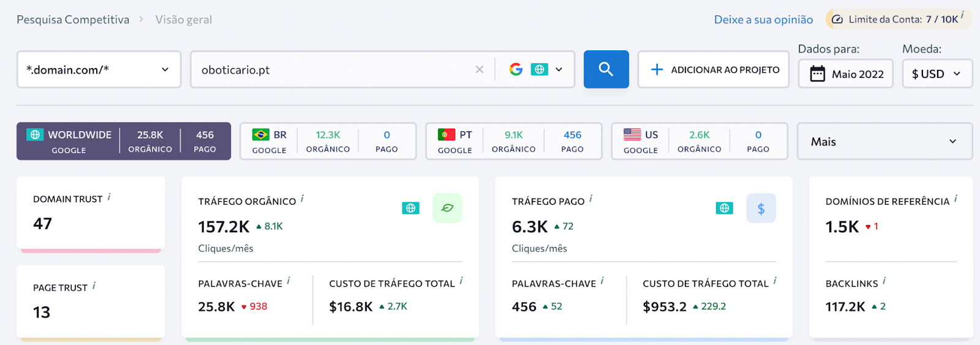Click backlinks value 117.2K
The image size is (980, 345).
pos(845,306)
